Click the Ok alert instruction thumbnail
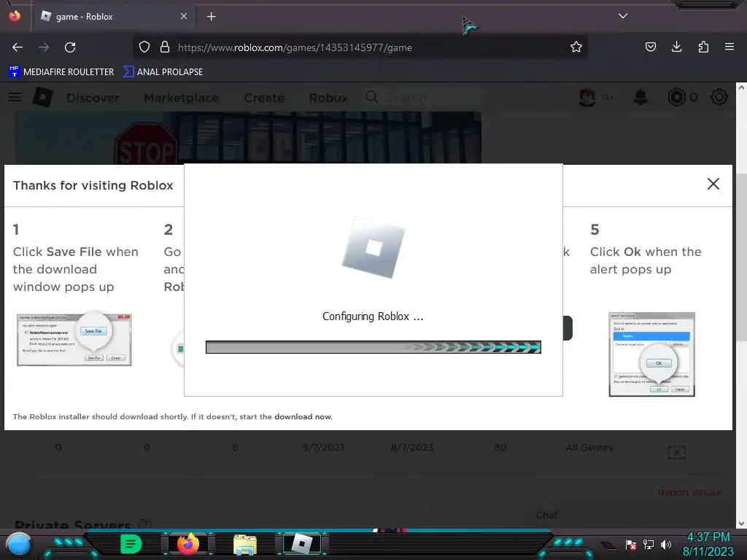 [651, 354]
